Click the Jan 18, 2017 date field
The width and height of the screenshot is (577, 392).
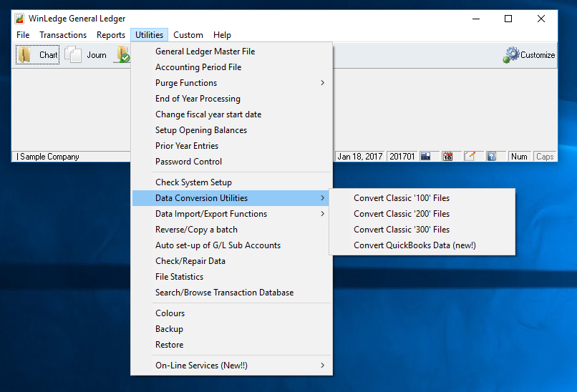point(361,157)
